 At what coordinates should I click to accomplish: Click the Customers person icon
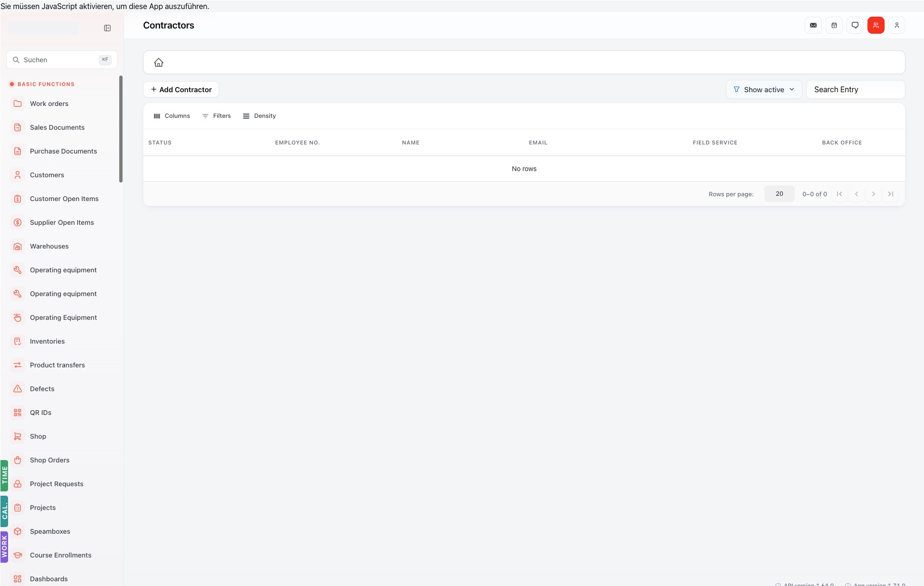click(x=18, y=175)
